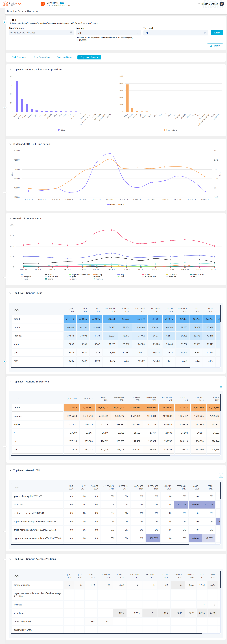Click the horizontal scrollbar of Average Positions table
This screenshot has width=227, height=644.
click(x=107, y=633)
